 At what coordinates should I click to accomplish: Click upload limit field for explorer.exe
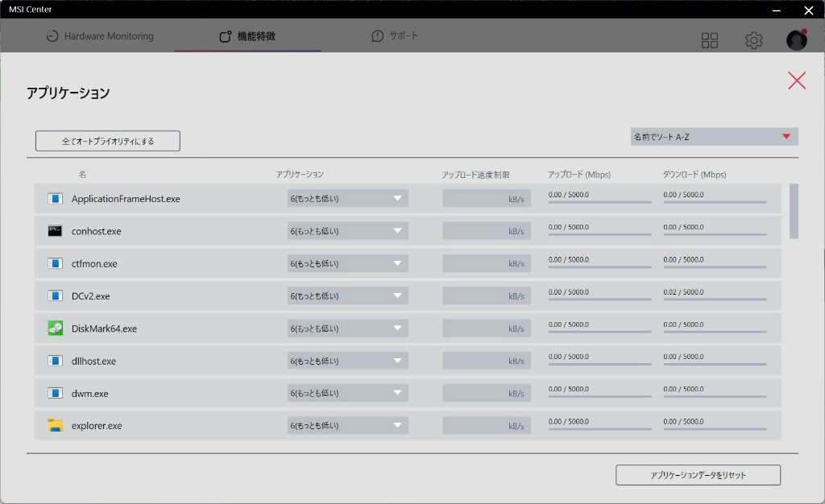point(487,425)
